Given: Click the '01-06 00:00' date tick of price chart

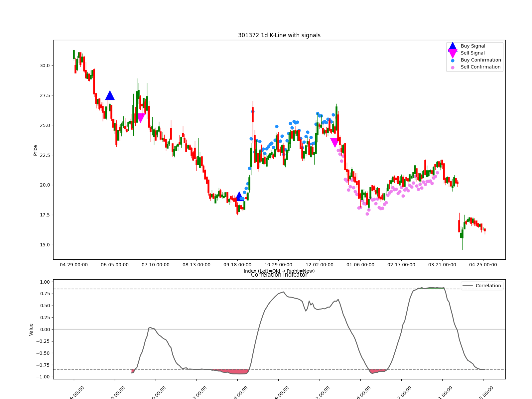Looking at the screenshot, I should pos(360,265).
